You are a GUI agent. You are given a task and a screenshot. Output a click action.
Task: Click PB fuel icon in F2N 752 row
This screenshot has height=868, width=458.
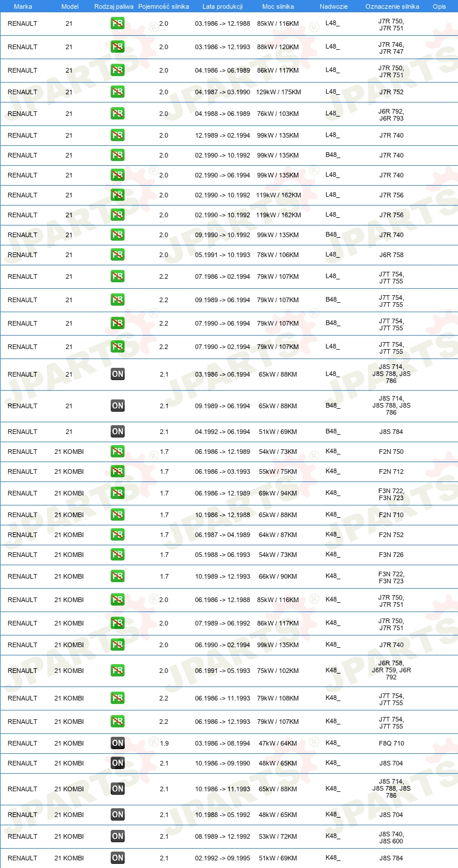tap(118, 535)
